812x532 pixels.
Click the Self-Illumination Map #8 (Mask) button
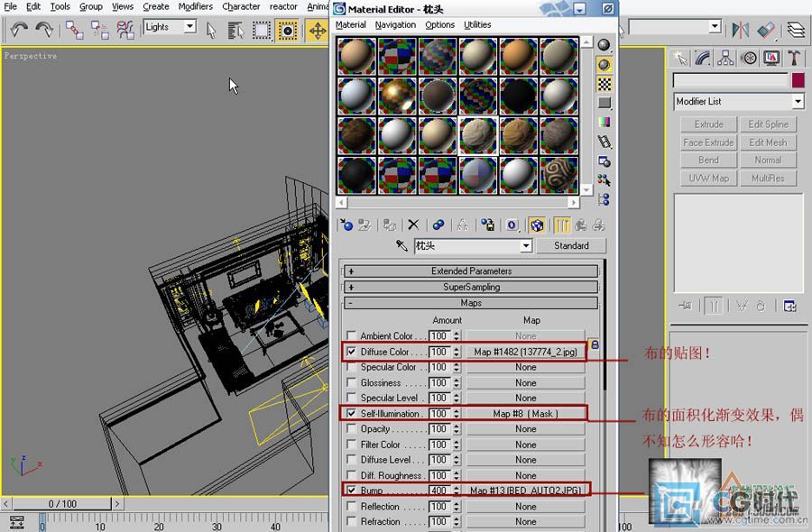(525, 414)
